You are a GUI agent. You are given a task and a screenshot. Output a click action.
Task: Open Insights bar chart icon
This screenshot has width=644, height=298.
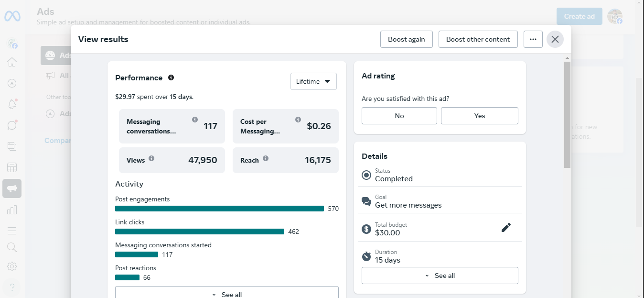point(12,210)
